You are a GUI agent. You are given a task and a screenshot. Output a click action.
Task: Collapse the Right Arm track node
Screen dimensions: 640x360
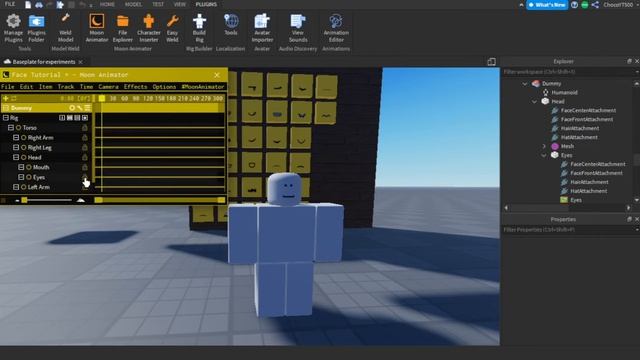tap(16, 138)
